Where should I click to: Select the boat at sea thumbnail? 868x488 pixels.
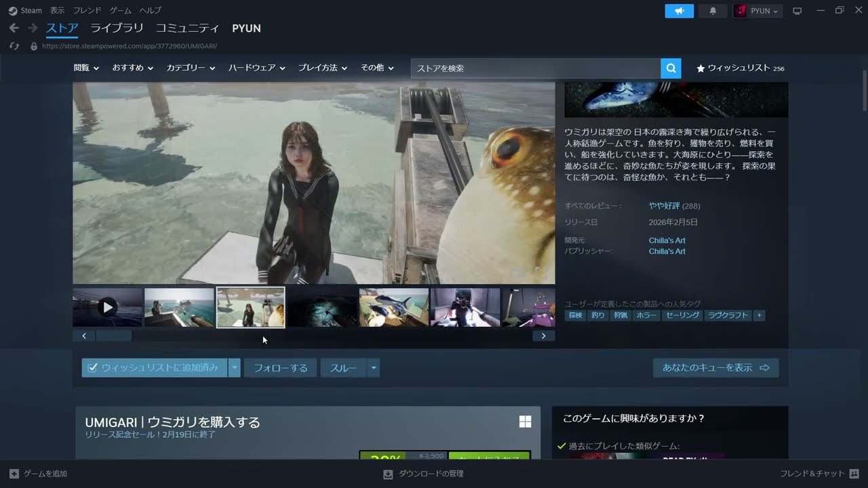179,307
